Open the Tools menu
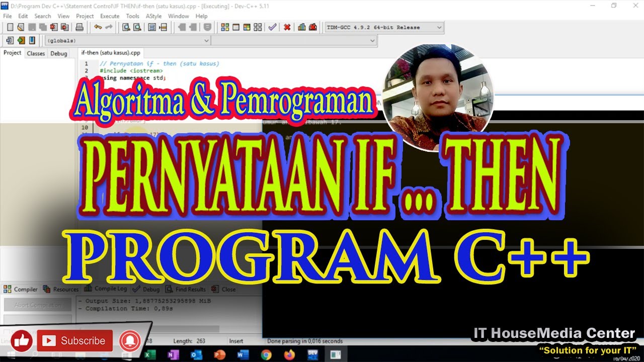This screenshot has width=644, height=362. (133, 16)
